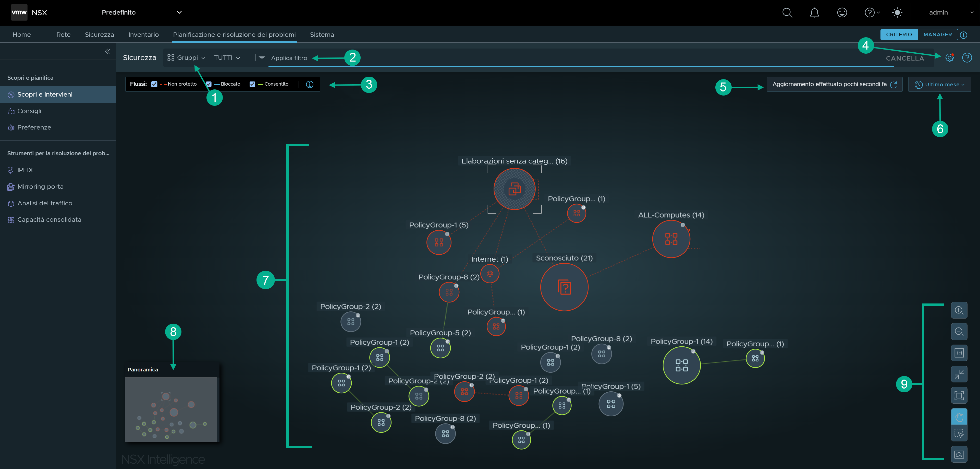
Task: Click the flows legend info icon
Action: pos(310,84)
